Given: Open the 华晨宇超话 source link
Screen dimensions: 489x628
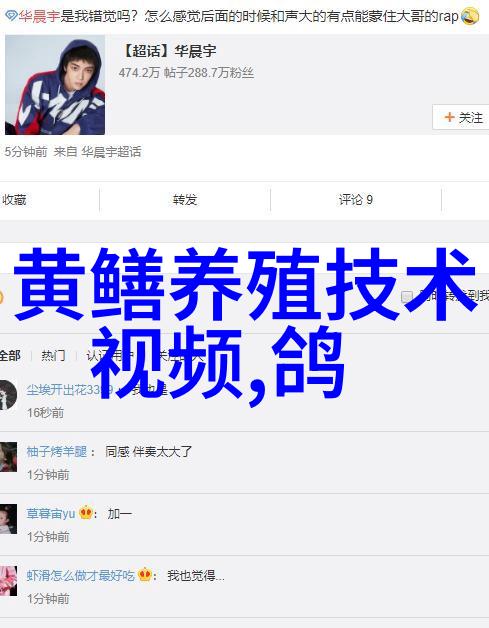Looking at the screenshot, I should click(111, 152).
